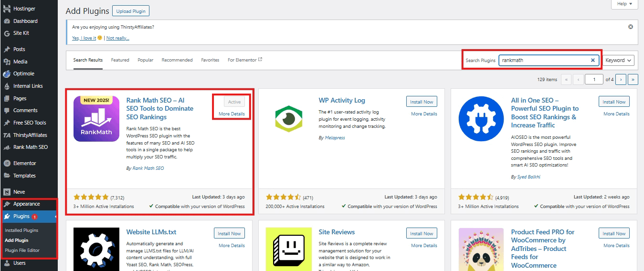This screenshot has width=644, height=271.
Task: Go to the next results page
Action: point(621,79)
